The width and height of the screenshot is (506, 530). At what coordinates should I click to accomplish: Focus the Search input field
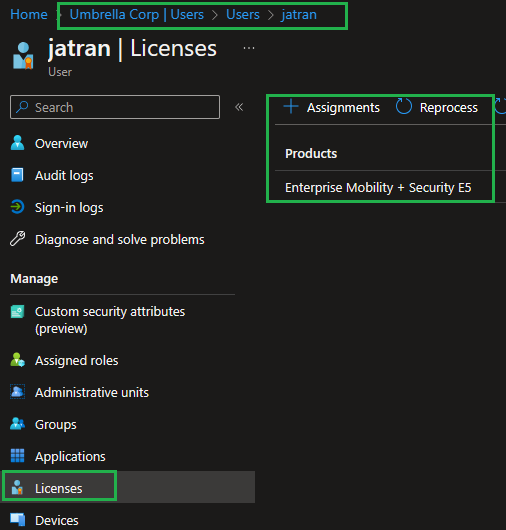(115, 107)
